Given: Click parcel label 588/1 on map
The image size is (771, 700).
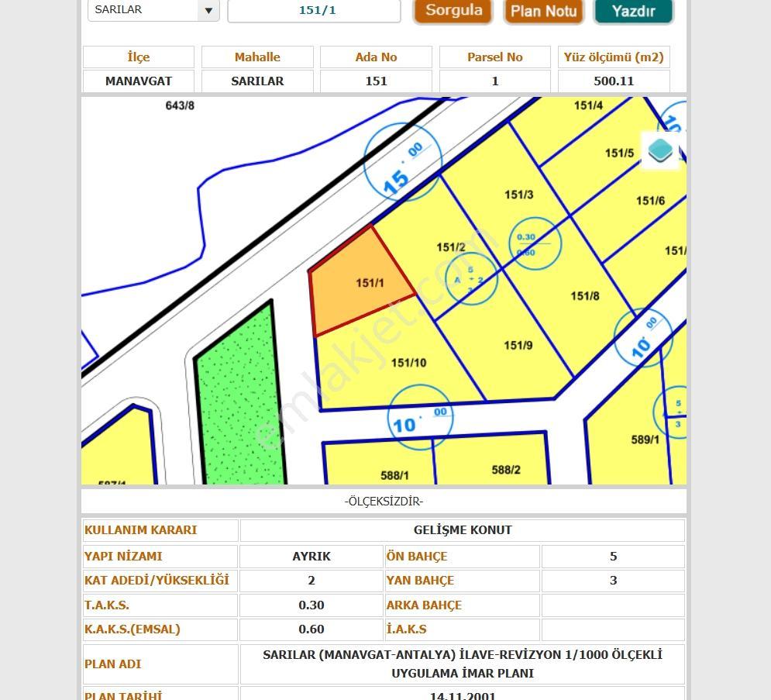Looking at the screenshot, I should [394, 476].
